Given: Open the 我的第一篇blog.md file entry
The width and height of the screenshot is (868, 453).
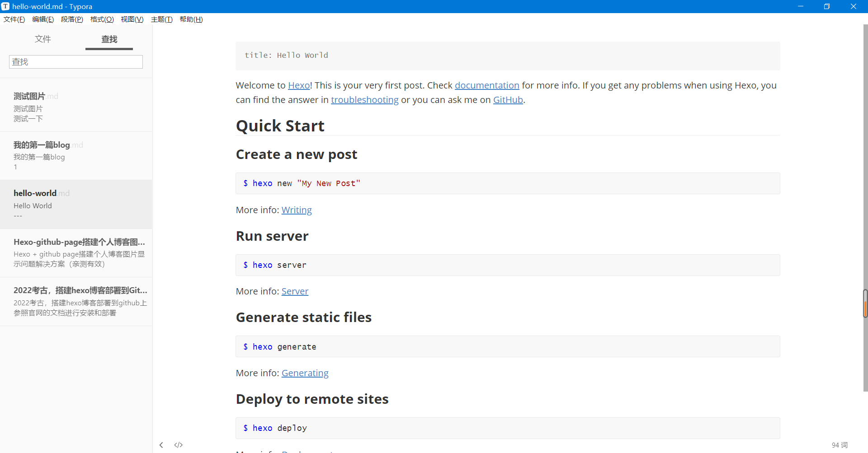Looking at the screenshot, I should pos(76,156).
